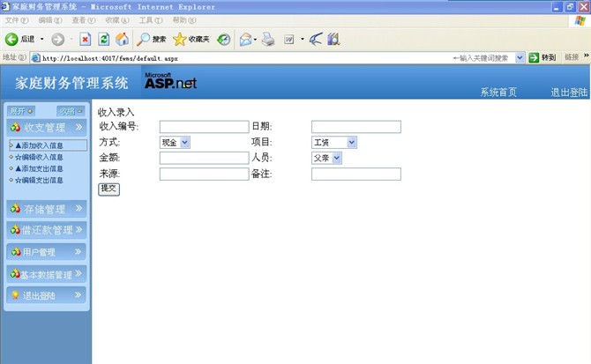591x364 pixels.
Task: Click the icon beside 用户管理
Action: click(16, 252)
